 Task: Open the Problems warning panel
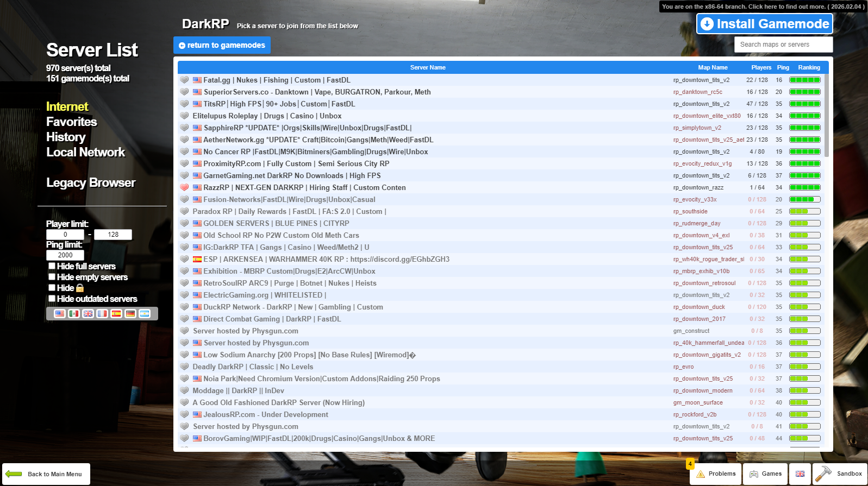point(716,474)
